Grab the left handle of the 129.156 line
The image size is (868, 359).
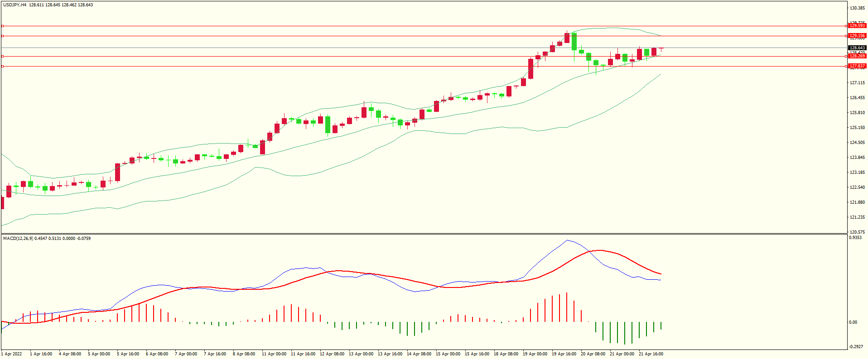point(2,36)
